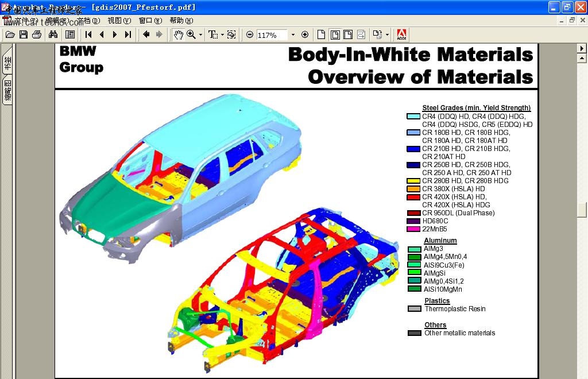Click the purple HD680C legend swatch
588x379 pixels.
[413, 221]
